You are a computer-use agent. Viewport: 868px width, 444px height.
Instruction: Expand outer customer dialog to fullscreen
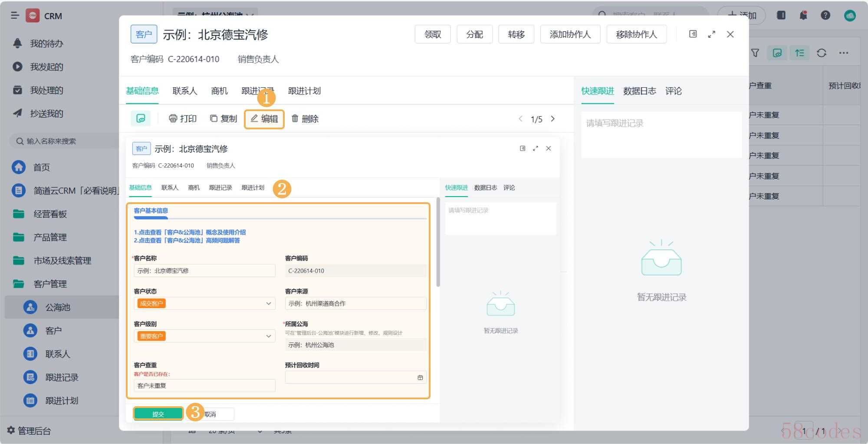pyautogui.click(x=712, y=34)
